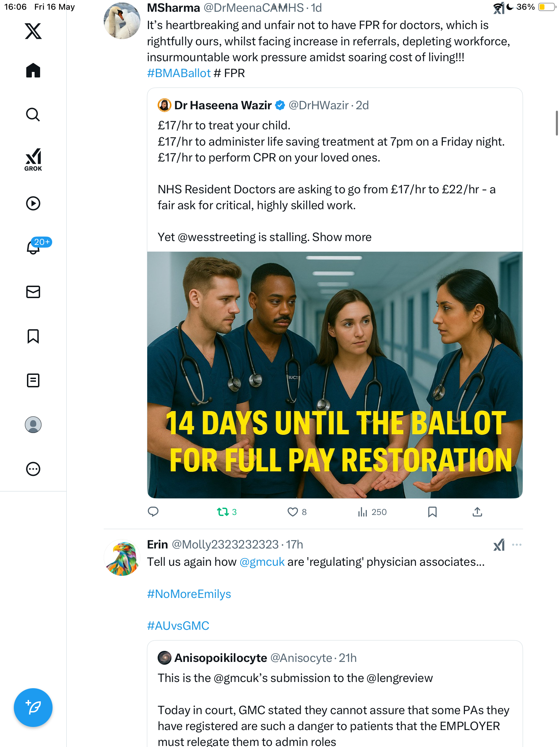
Task: Open the @gmcuk mention link
Action: pos(262,562)
